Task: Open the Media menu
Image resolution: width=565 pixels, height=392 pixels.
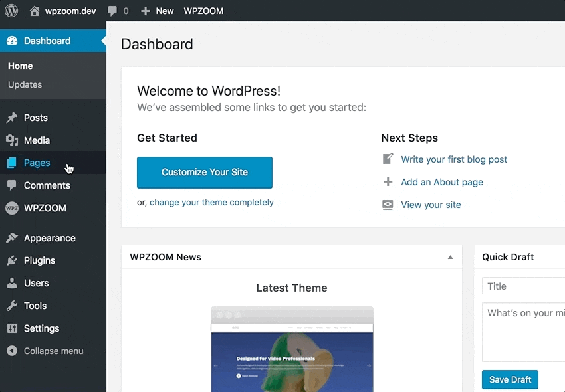Action: pyautogui.click(x=53, y=140)
